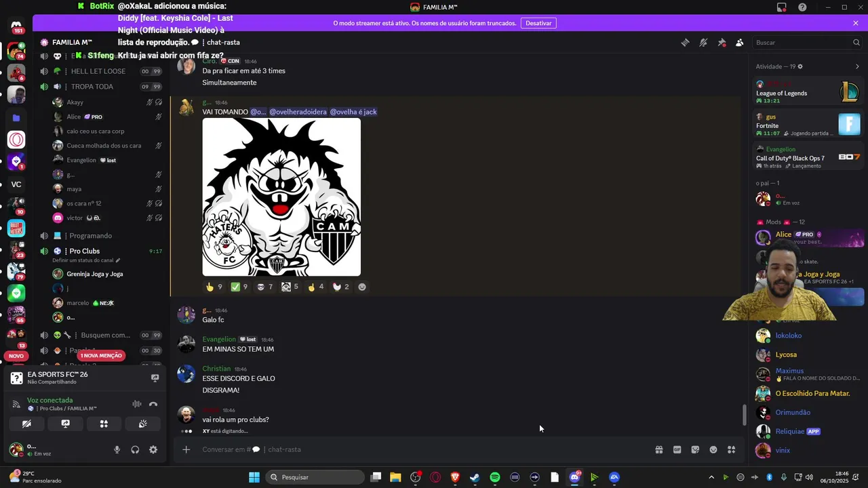Click Voz conectada status link

tap(50, 400)
